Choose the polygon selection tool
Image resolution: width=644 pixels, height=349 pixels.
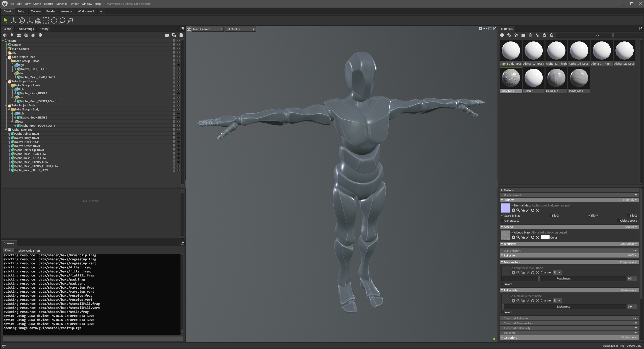pos(70,20)
